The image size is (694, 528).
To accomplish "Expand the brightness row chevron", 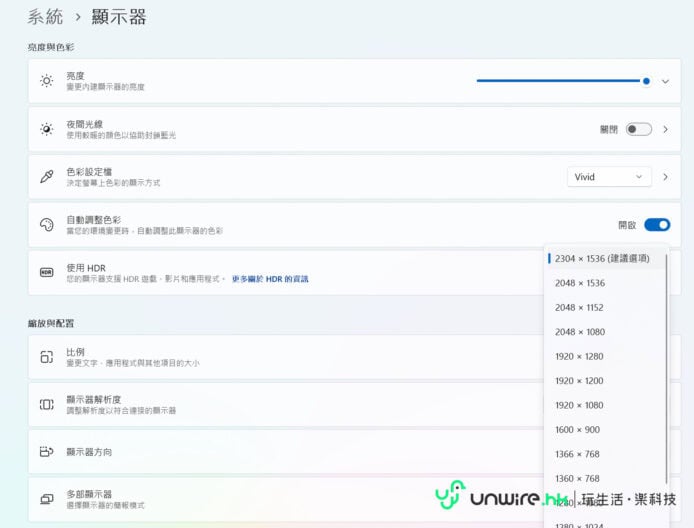I will (665, 81).
